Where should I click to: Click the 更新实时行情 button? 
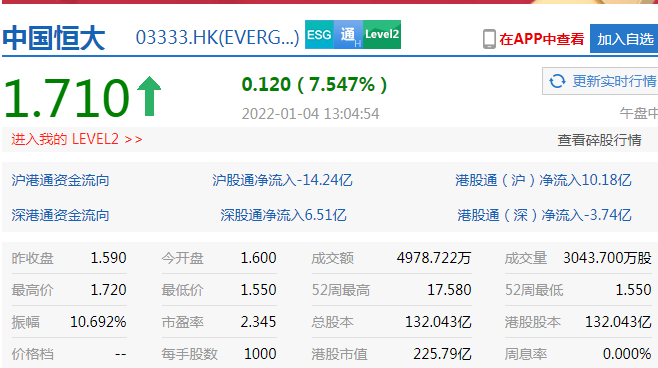600,81
